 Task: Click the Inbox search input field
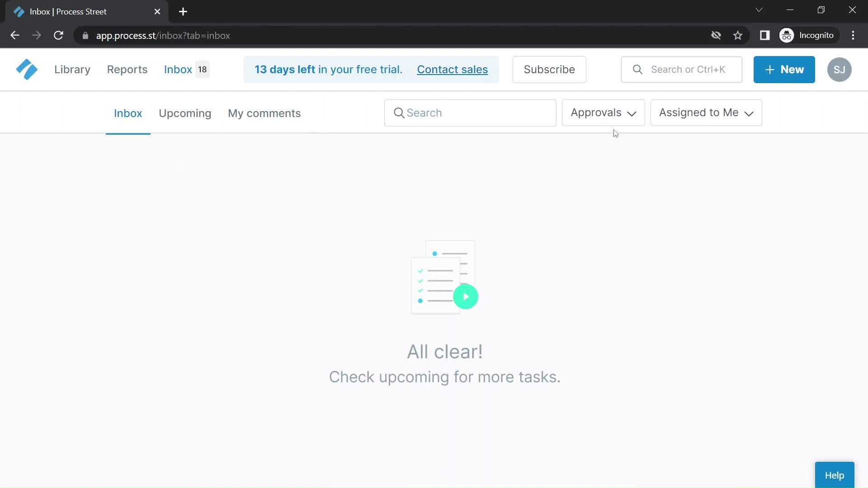pos(470,113)
